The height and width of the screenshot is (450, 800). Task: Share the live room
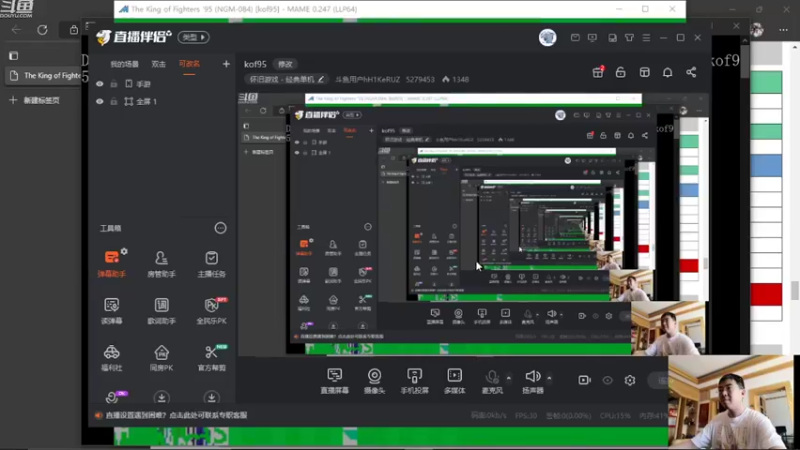(691, 72)
